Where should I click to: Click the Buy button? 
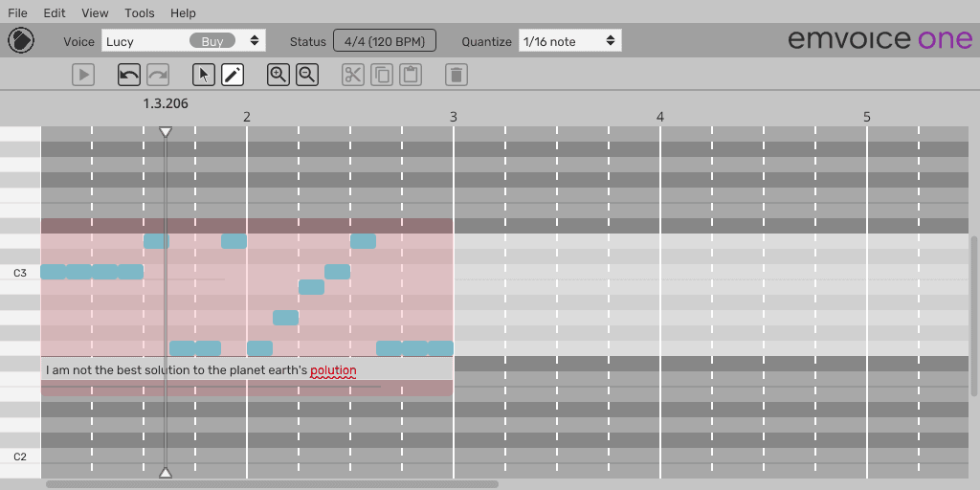pos(212,41)
